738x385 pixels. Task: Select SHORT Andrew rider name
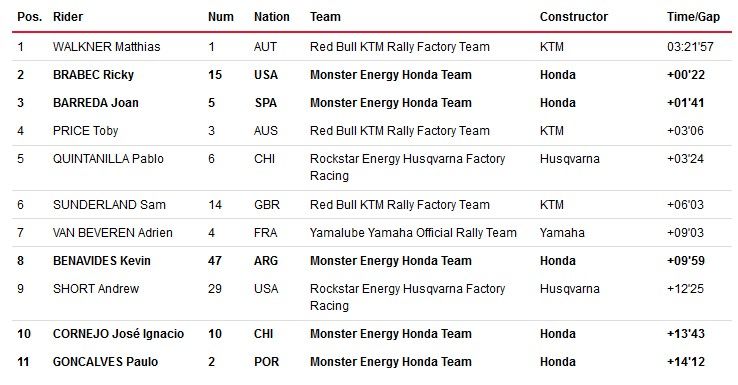[96, 289]
